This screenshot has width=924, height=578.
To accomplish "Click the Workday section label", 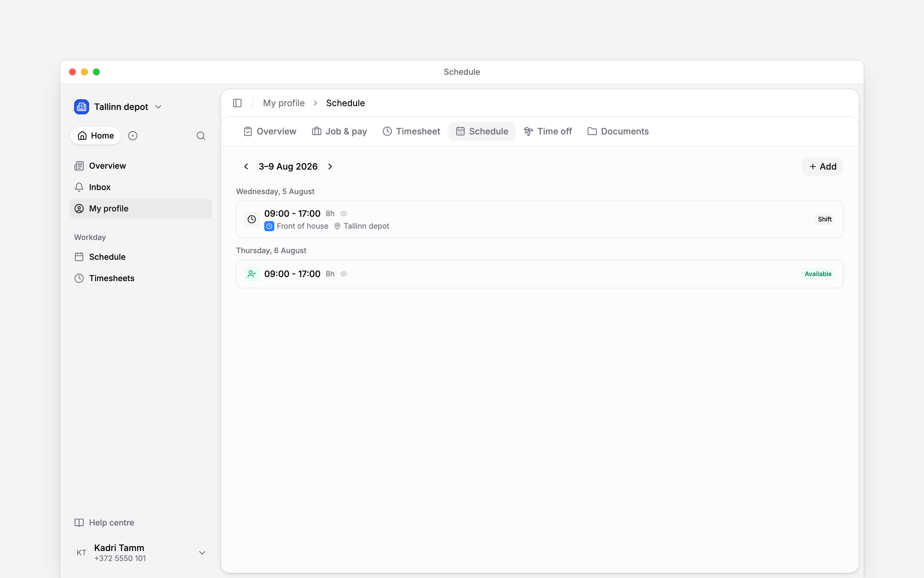I will tap(90, 237).
